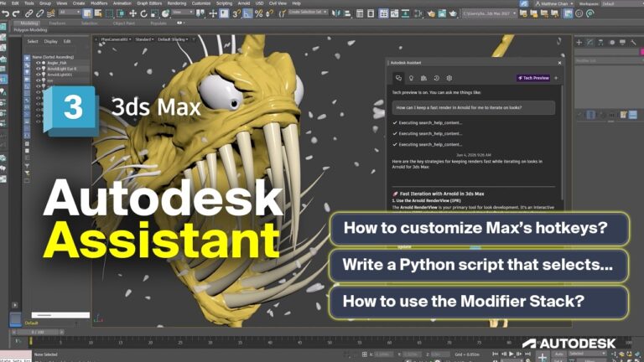Open the Modify tab in command panel
Screen dimensions: 644x362
[x=589, y=42]
